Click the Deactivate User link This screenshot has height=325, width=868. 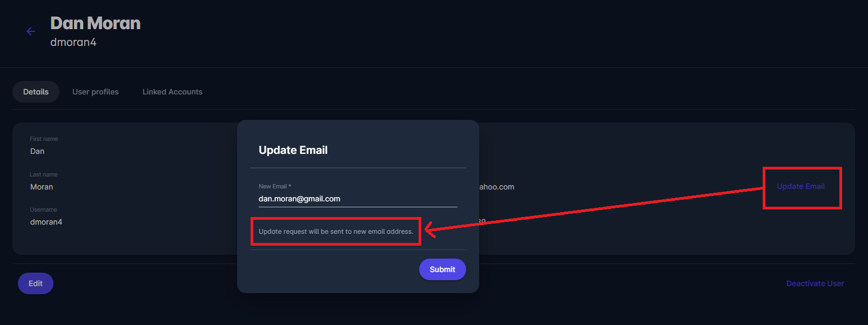[815, 283]
